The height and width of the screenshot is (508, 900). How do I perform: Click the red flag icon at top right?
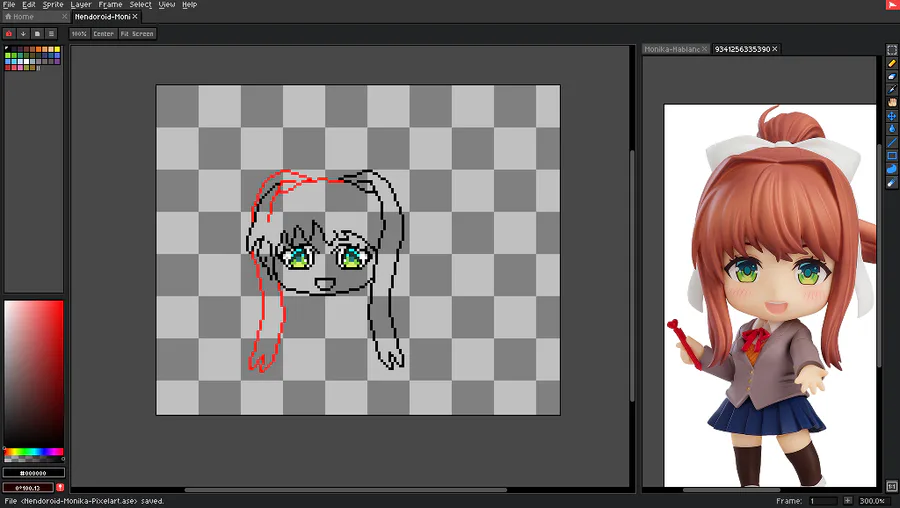(893, 5)
